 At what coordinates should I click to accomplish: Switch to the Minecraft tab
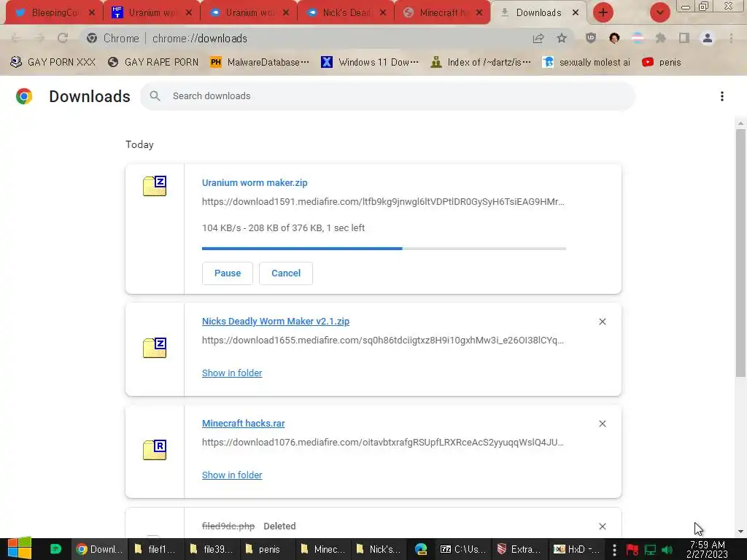443,13
